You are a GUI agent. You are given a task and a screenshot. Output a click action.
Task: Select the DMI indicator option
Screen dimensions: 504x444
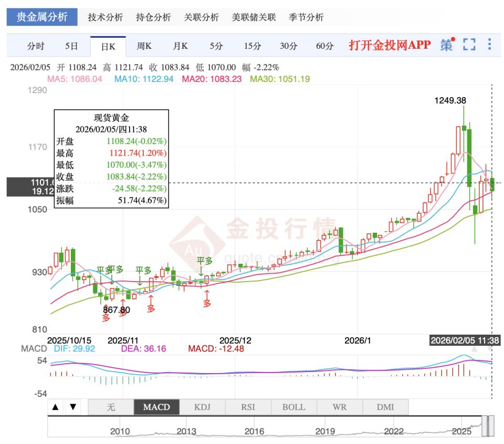point(385,407)
